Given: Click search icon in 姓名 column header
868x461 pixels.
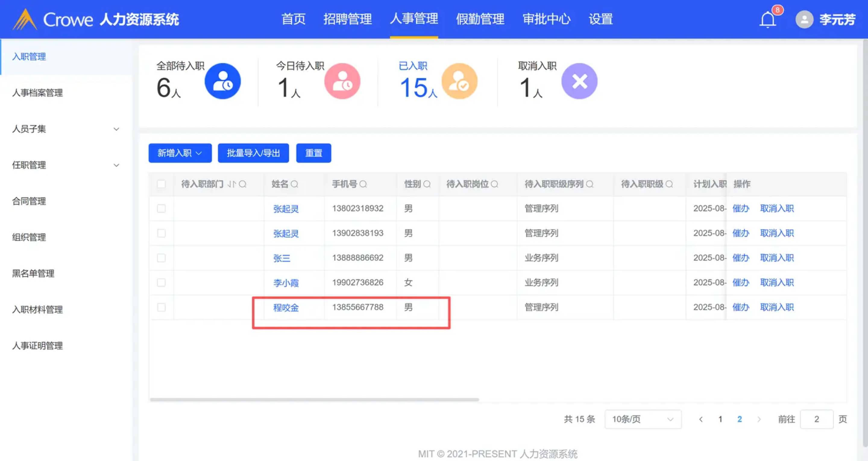Looking at the screenshot, I should (294, 184).
